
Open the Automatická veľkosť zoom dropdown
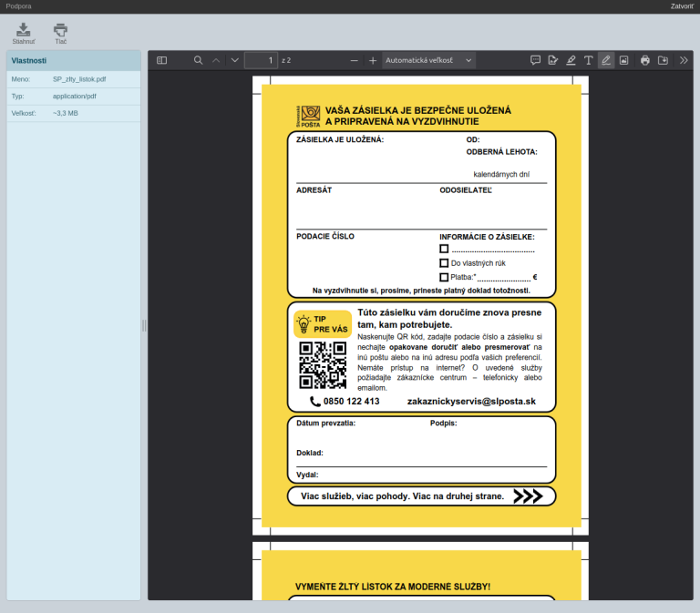pos(428,60)
